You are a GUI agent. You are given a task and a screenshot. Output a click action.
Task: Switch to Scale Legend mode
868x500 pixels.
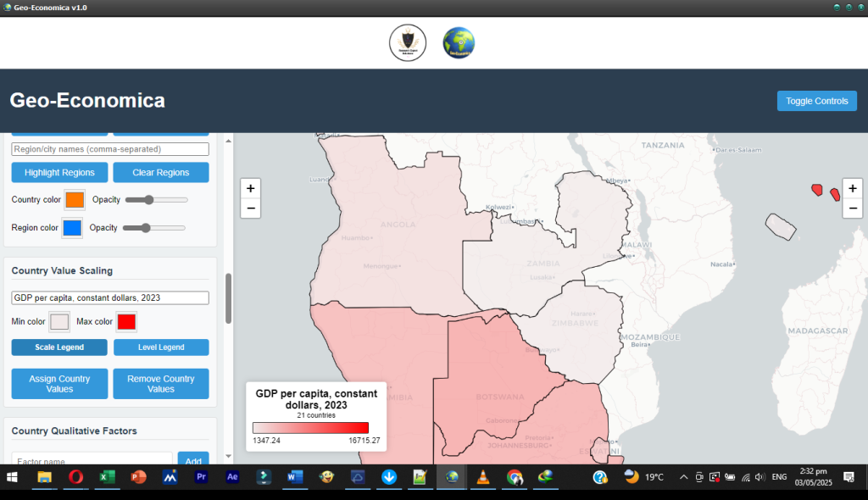(59, 347)
